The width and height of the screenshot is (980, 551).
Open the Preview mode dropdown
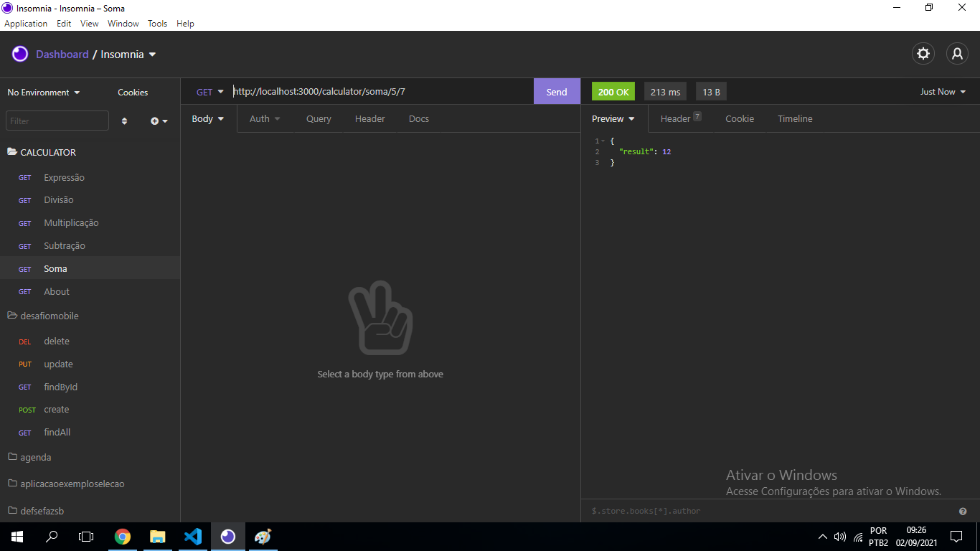(613, 119)
